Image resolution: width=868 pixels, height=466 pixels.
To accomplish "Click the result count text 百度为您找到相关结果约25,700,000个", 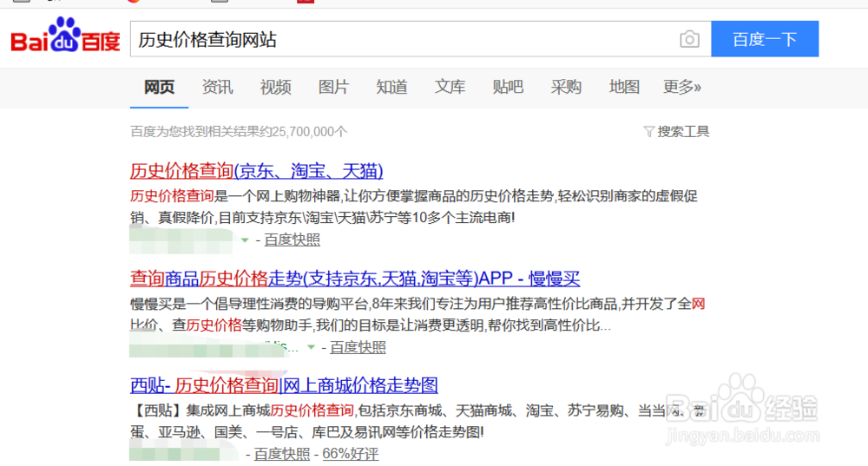I will tap(239, 132).
